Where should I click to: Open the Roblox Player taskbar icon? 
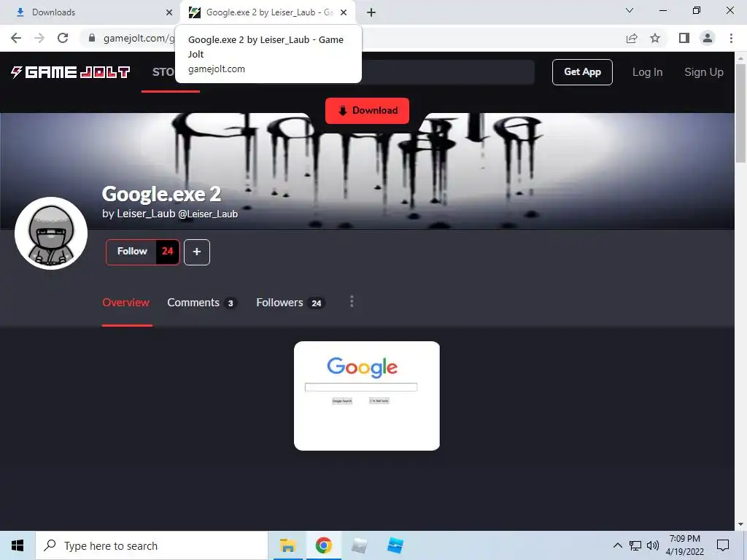click(x=360, y=545)
